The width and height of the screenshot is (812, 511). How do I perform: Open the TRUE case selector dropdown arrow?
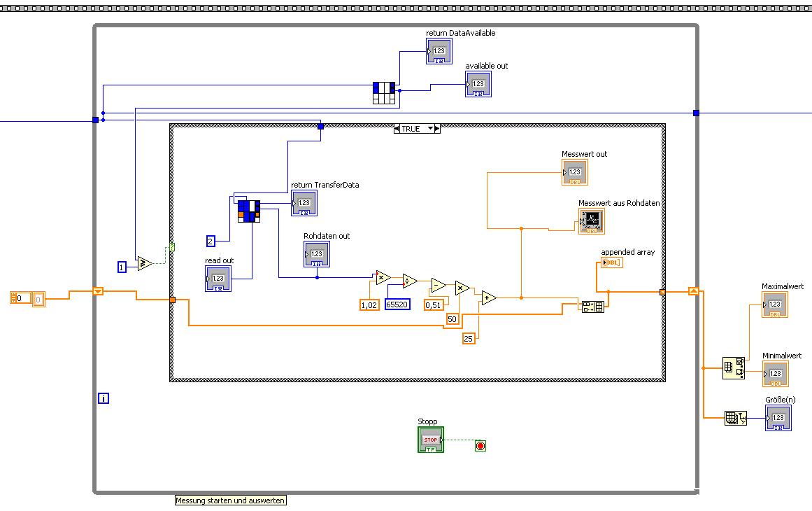coord(430,129)
